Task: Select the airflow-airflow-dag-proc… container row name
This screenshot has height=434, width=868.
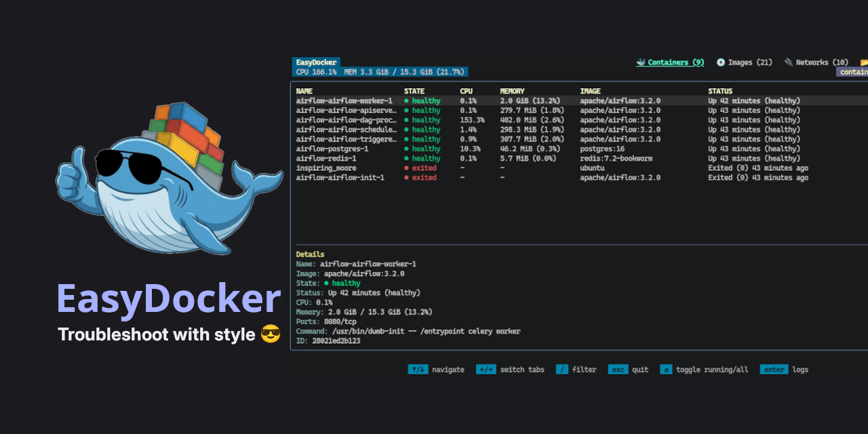Action: (x=346, y=120)
